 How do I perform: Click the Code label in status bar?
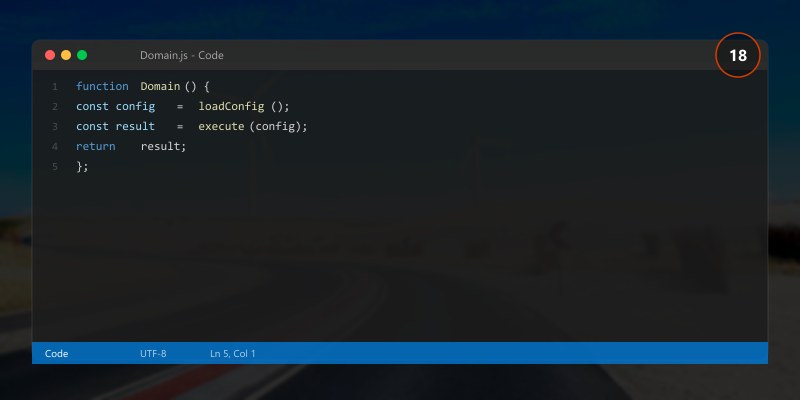tap(56, 354)
